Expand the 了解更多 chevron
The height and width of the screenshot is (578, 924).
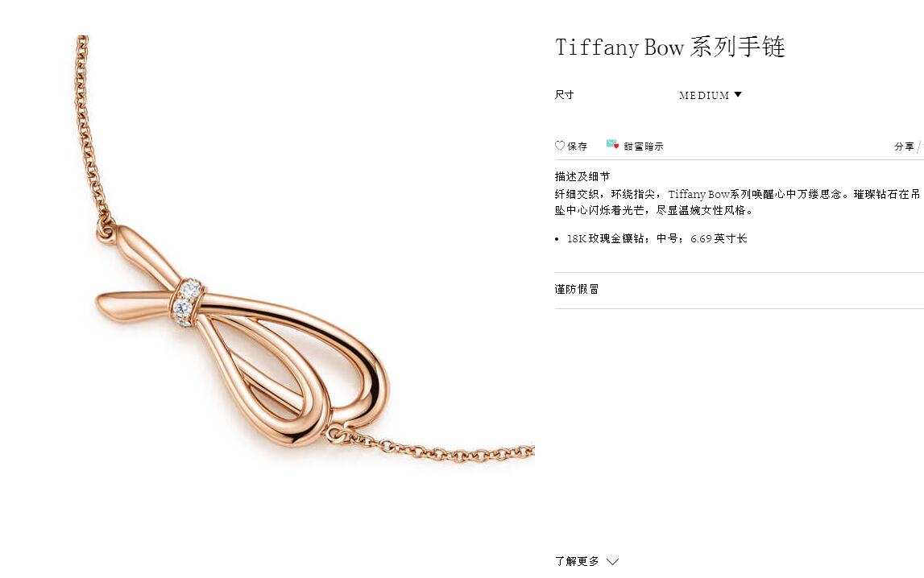[x=613, y=562]
